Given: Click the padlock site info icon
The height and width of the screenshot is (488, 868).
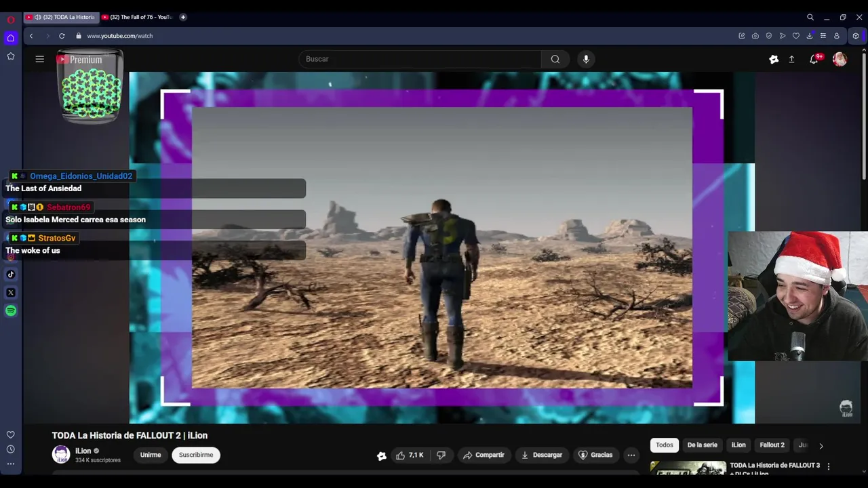Looking at the screenshot, I should click(x=79, y=36).
